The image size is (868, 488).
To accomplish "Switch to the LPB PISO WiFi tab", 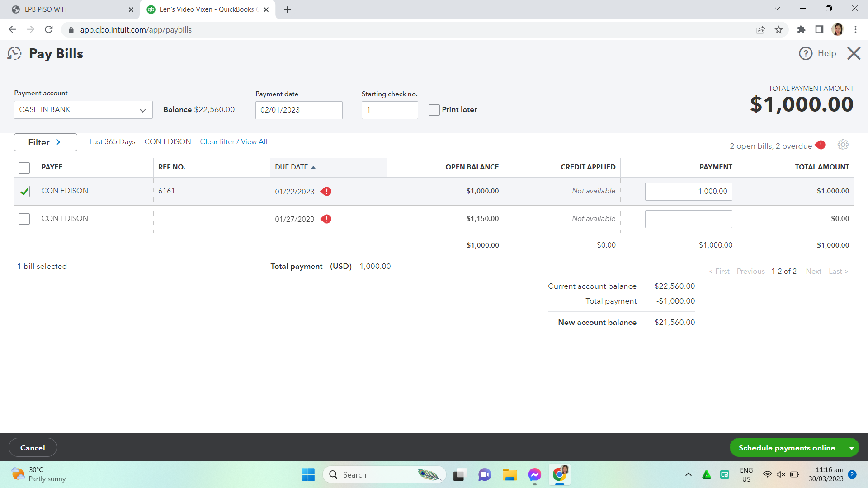I will (68, 9).
